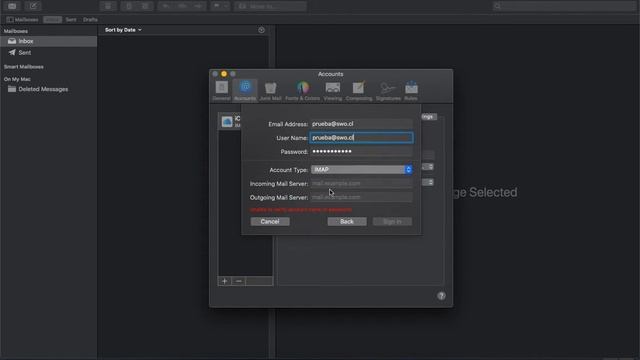This screenshot has height=360, width=640.
Task: Click the Cancel button in account sheet
Action: pyautogui.click(x=270, y=221)
